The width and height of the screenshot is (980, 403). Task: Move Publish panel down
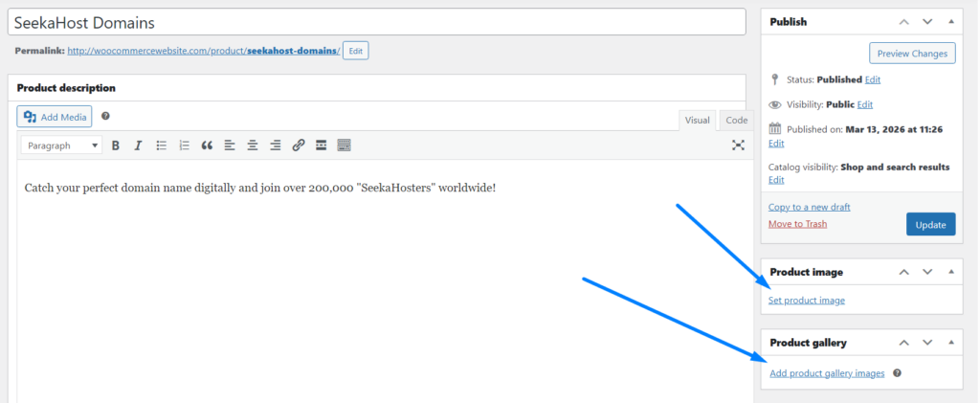927,22
